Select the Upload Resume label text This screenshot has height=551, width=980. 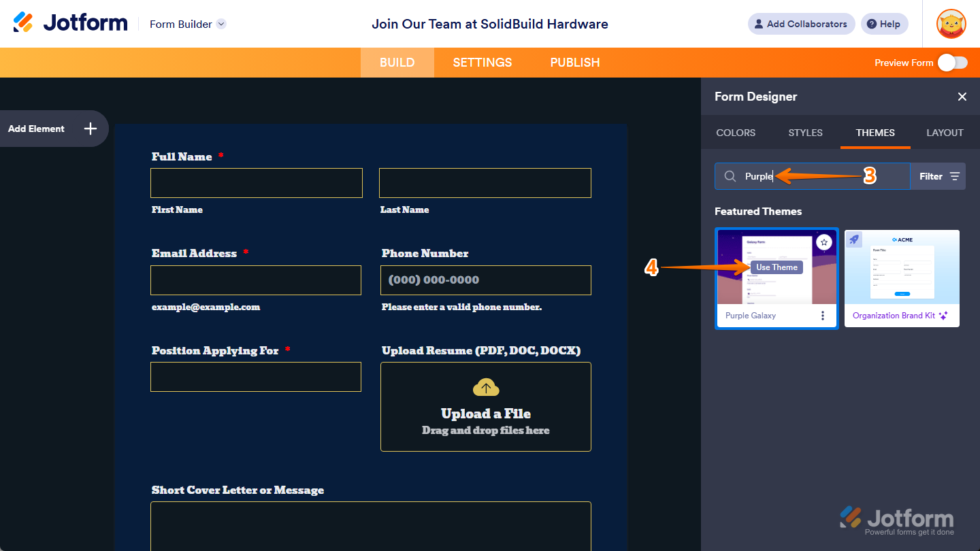[481, 351]
